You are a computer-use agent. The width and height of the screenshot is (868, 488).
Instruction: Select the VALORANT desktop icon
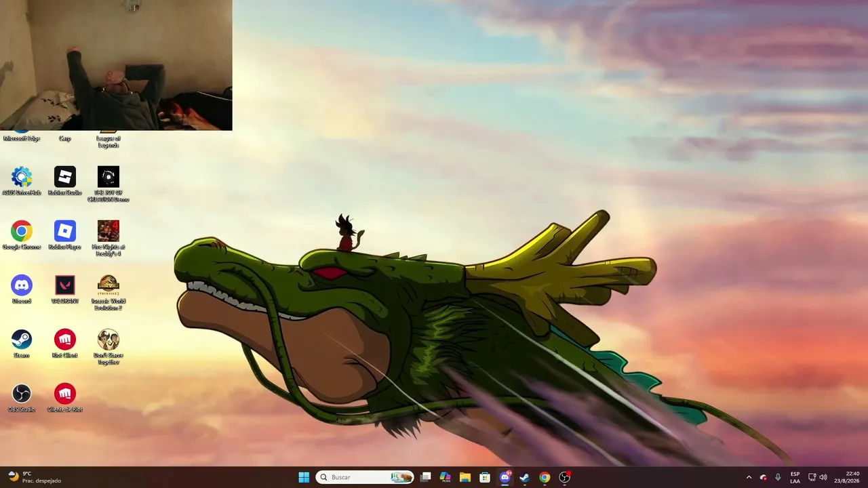65,289
